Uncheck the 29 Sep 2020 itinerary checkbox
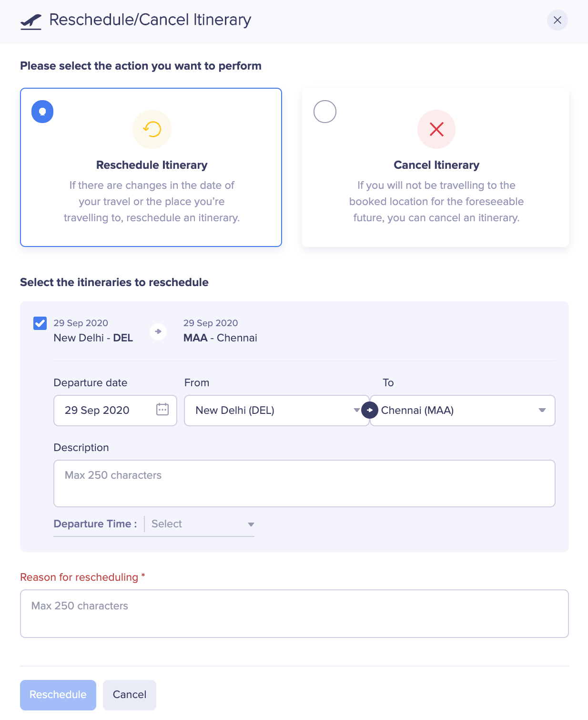This screenshot has width=588, height=720. (x=40, y=323)
